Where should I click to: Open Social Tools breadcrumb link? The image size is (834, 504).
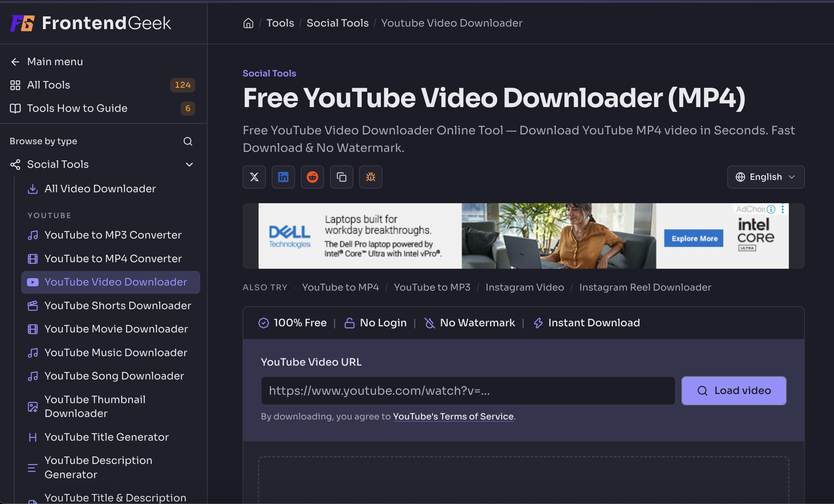click(338, 23)
